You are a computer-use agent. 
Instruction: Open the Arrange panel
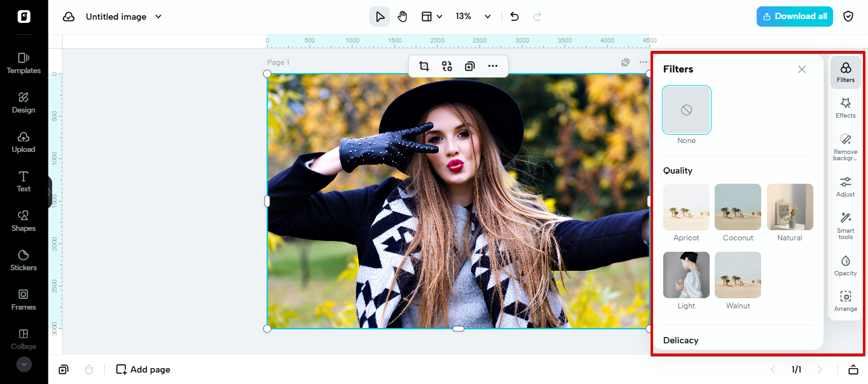click(845, 300)
